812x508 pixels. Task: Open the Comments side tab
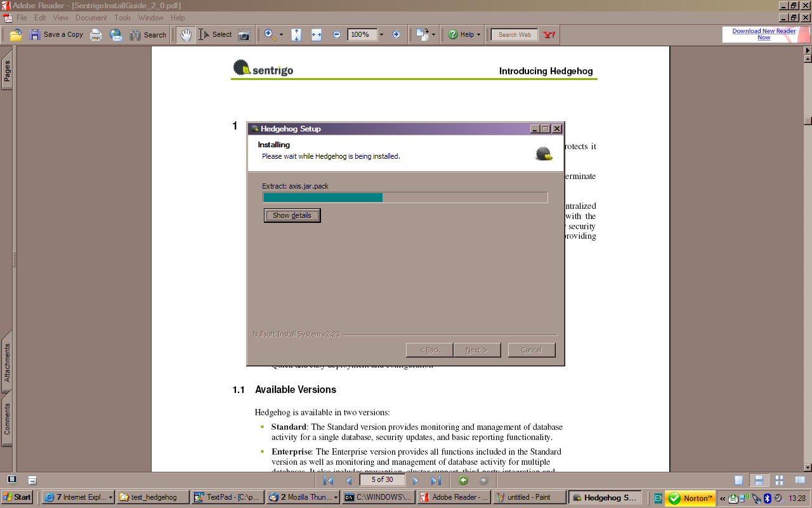click(7, 418)
